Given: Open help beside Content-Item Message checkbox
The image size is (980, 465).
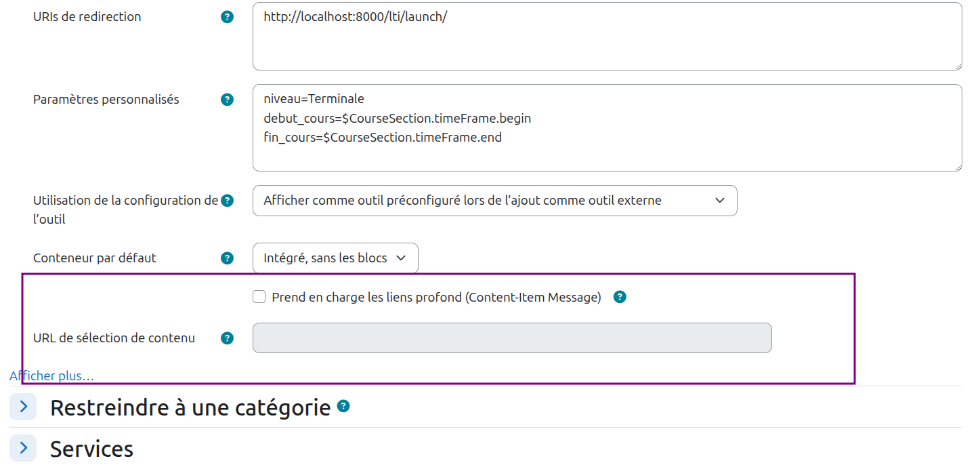Looking at the screenshot, I should point(620,296).
